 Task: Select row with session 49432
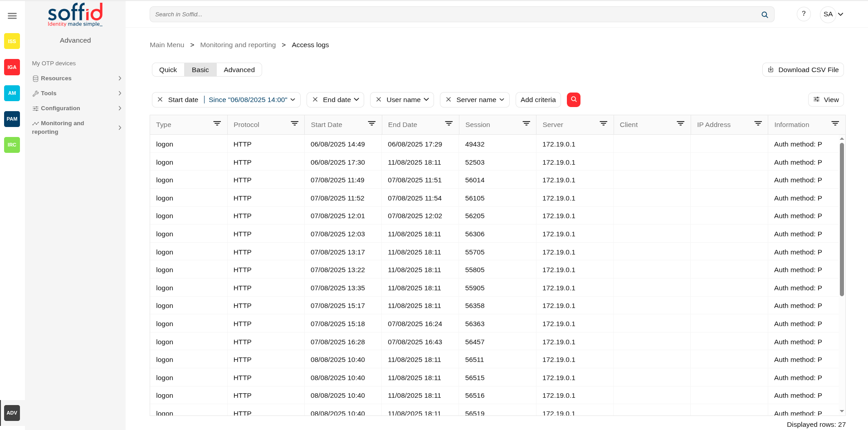click(494, 144)
